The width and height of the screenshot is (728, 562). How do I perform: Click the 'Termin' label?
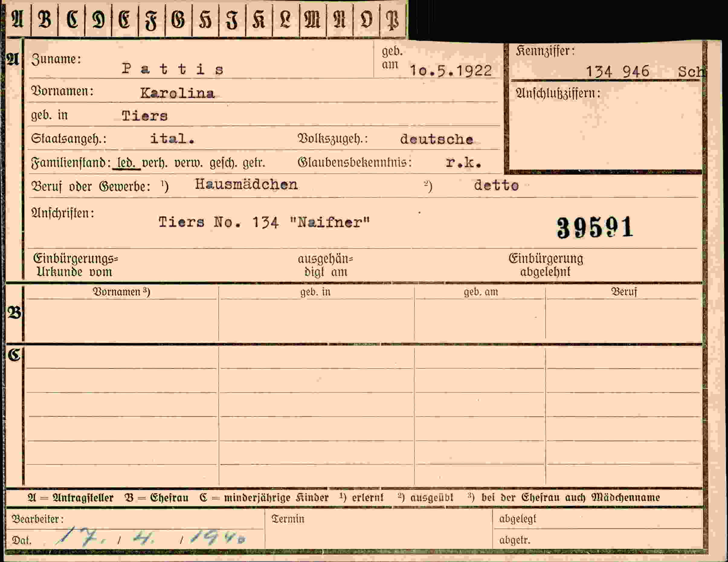click(x=288, y=519)
